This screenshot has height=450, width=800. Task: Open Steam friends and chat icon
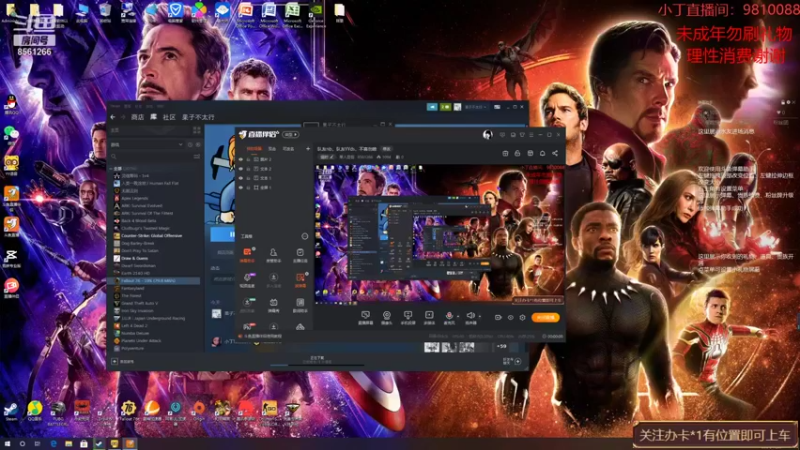pyautogui.click(x=518, y=361)
